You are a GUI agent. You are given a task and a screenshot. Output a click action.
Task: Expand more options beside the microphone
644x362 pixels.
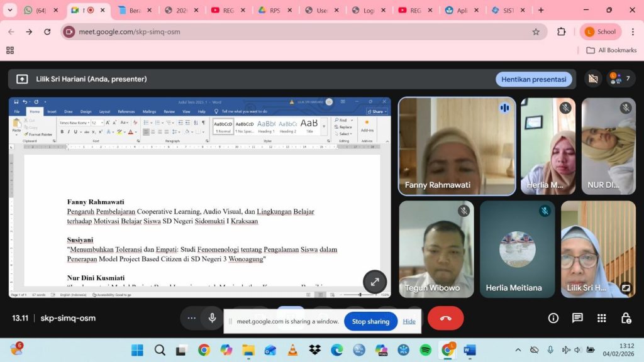[191, 318]
